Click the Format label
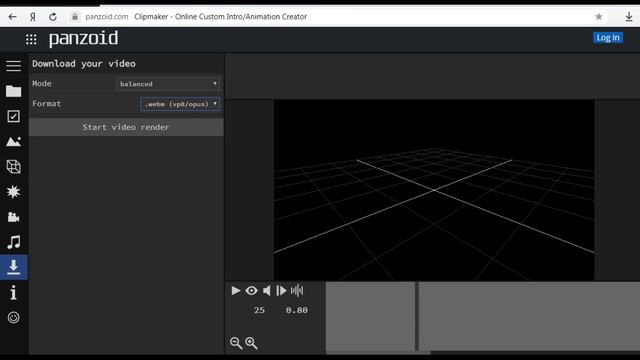640x360 pixels. 47,104
